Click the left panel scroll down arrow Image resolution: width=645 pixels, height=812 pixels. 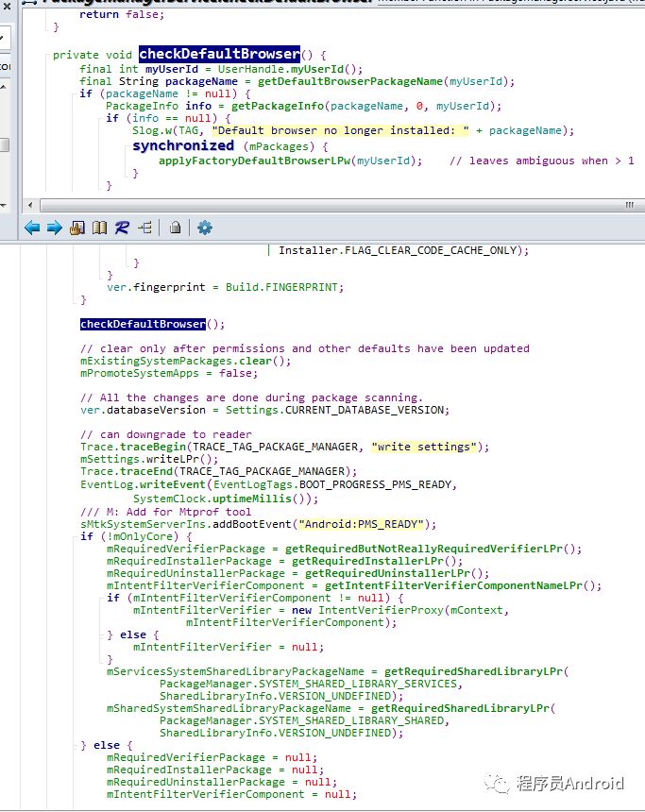click(4, 206)
